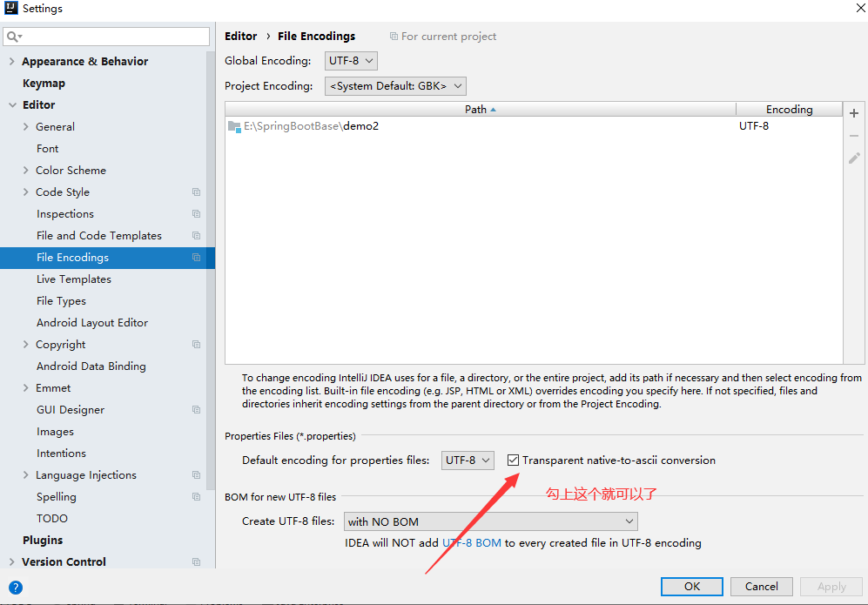The height and width of the screenshot is (605, 868).
Task: Click the search magnifier icon
Action: [x=13, y=37]
